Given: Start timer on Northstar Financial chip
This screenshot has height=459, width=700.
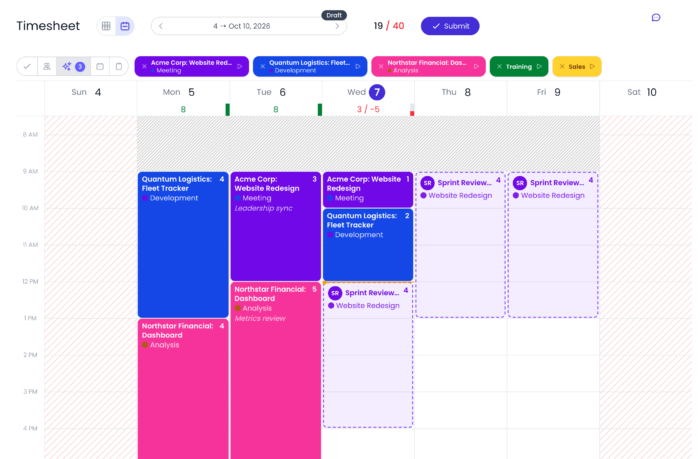Looking at the screenshot, I should (476, 67).
